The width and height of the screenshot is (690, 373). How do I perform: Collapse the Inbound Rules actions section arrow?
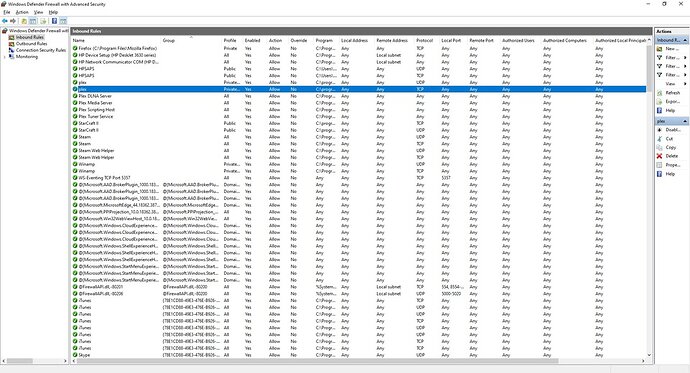tap(685, 40)
